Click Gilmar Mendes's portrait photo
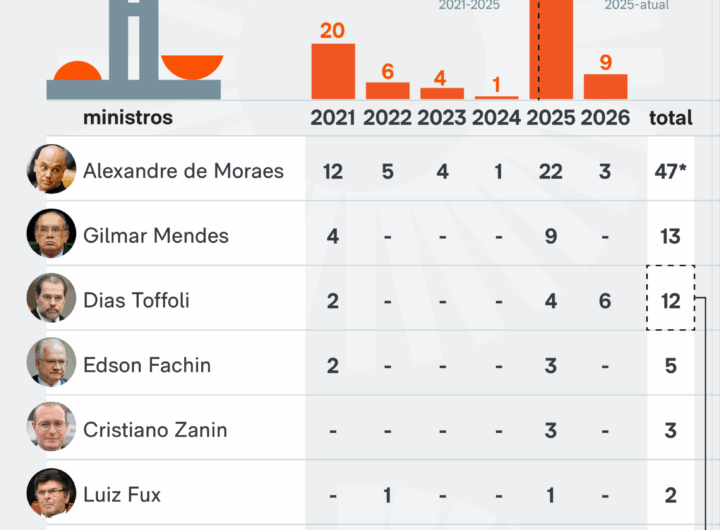Screen dimensions: 720x530 pyautogui.click(x=51, y=235)
